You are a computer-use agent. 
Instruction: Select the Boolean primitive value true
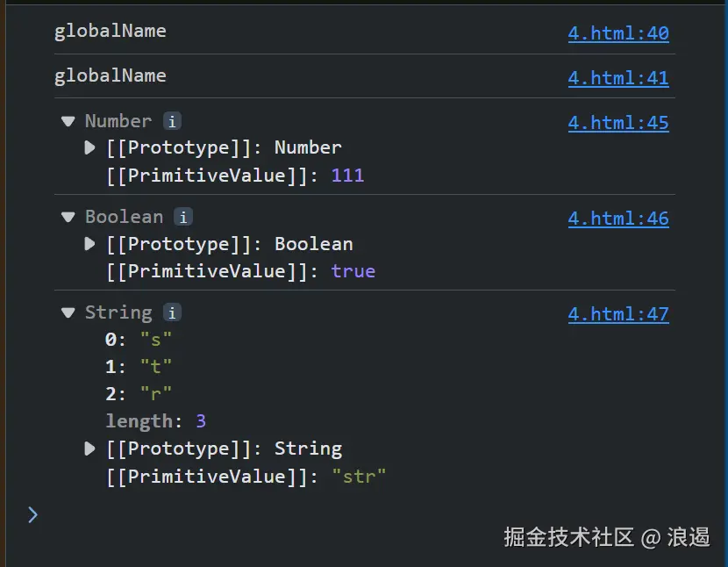click(353, 271)
